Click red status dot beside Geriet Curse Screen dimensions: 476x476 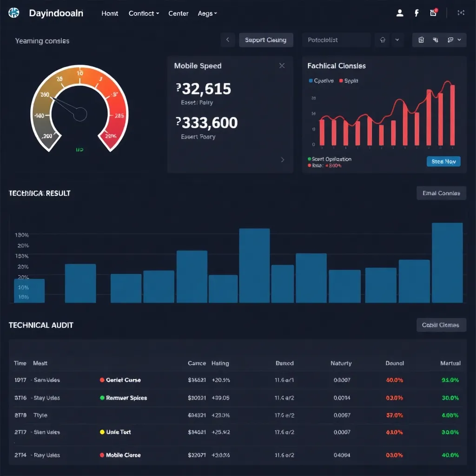[102, 380]
